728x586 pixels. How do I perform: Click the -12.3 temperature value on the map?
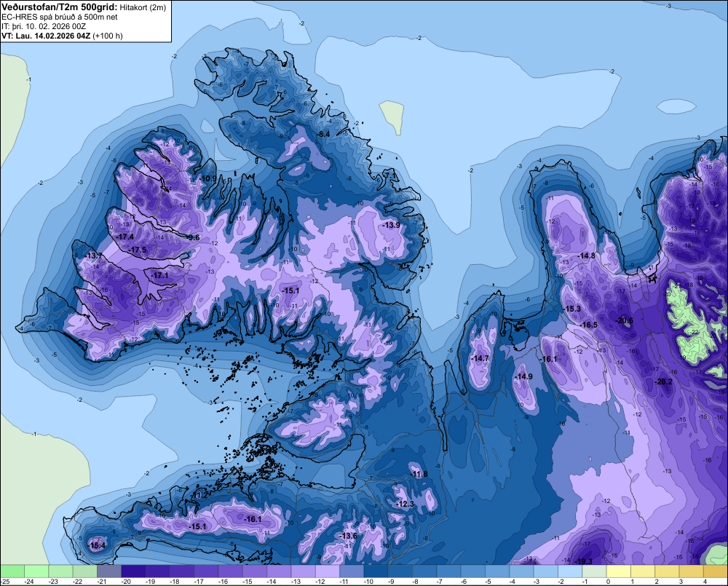(x=404, y=504)
